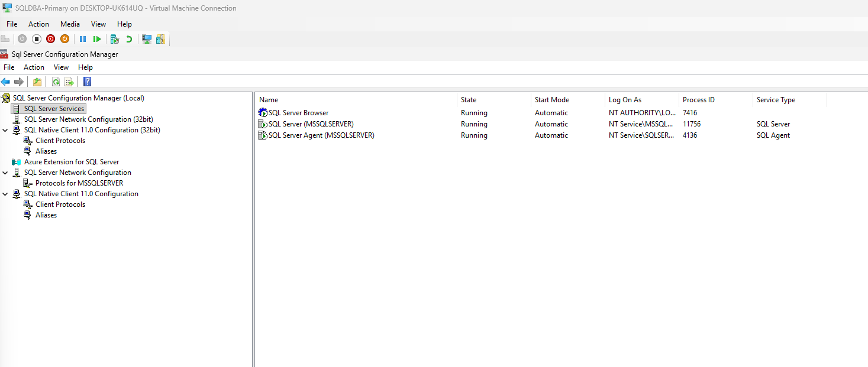
Task: Click Running state of SQL Server Browser
Action: pos(474,113)
